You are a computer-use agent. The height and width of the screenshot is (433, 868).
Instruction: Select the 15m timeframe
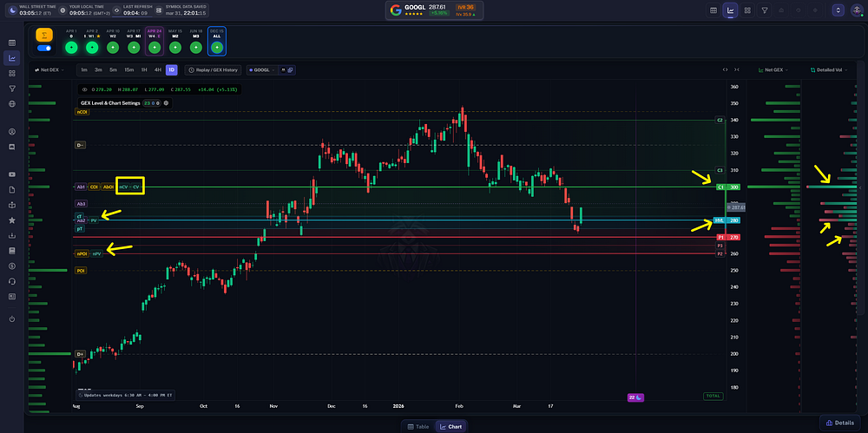[x=128, y=70]
